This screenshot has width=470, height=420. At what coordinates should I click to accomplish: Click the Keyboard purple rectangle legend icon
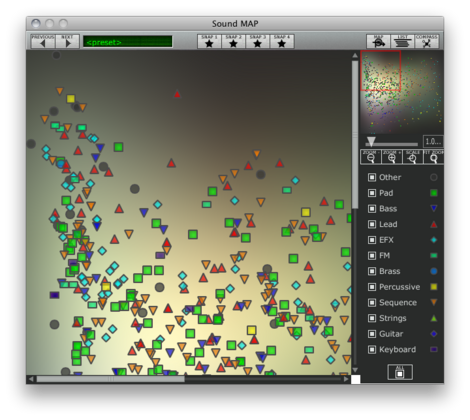coord(434,349)
